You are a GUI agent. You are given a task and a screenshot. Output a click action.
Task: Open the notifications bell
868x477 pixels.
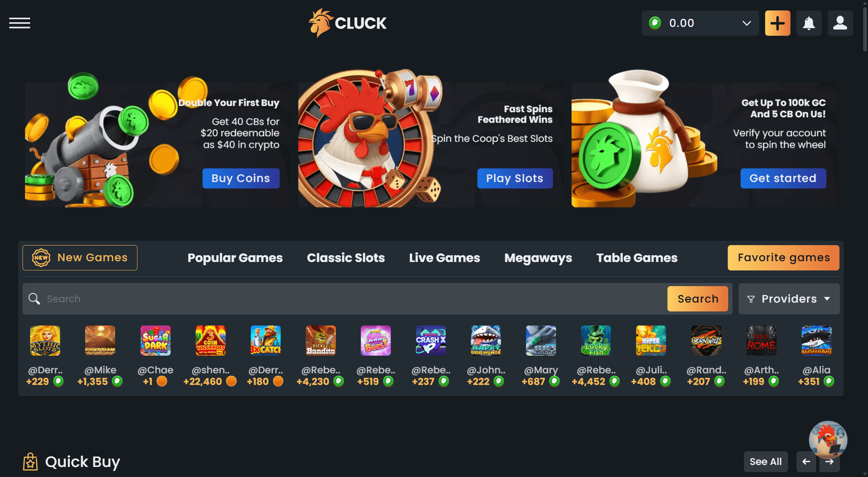point(809,23)
